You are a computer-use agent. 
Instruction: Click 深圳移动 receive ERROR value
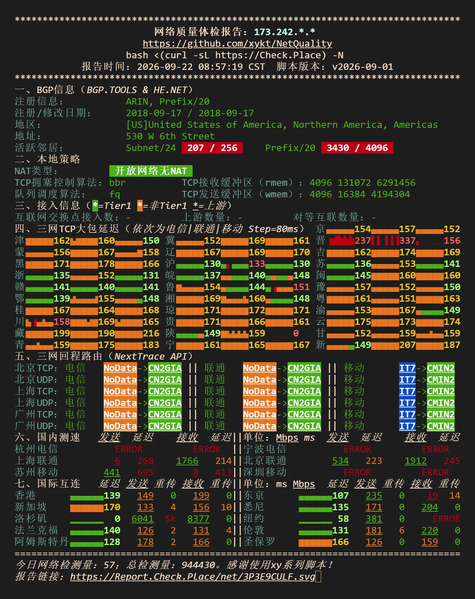435,473
